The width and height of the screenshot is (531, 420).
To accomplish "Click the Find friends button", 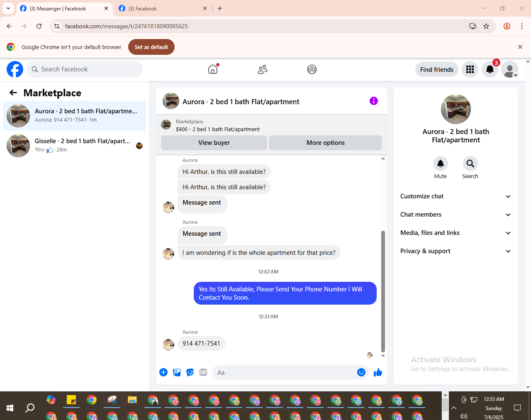I will click(437, 69).
